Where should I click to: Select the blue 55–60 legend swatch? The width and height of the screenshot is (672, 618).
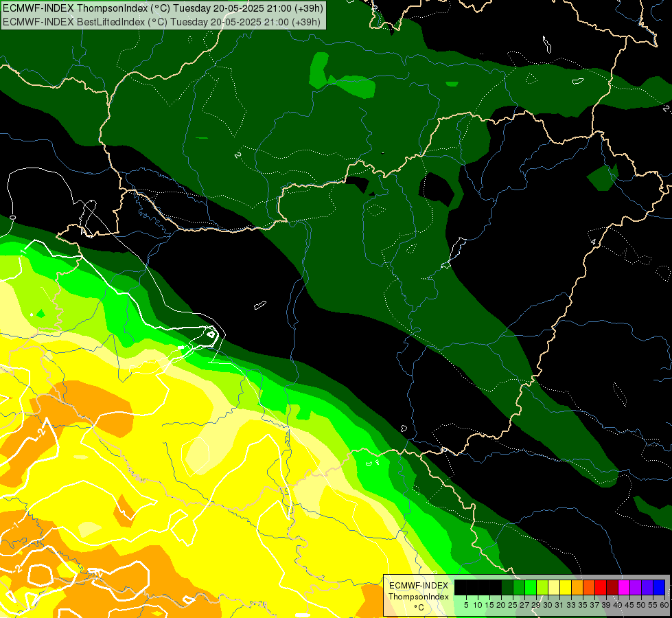tap(659, 587)
